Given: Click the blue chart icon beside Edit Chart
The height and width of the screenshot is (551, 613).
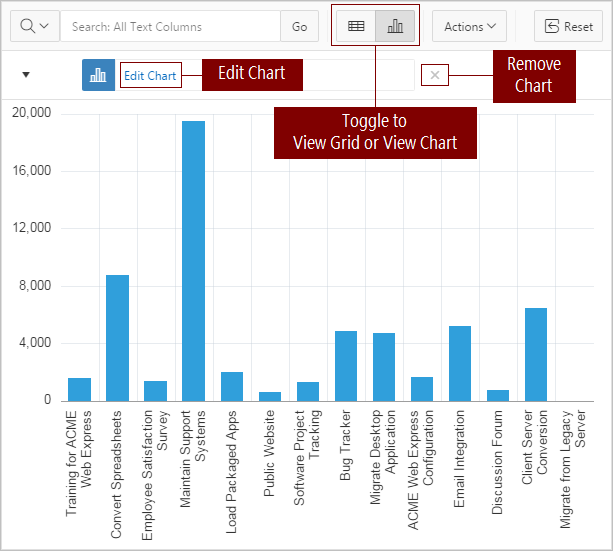Looking at the screenshot, I should (x=98, y=76).
